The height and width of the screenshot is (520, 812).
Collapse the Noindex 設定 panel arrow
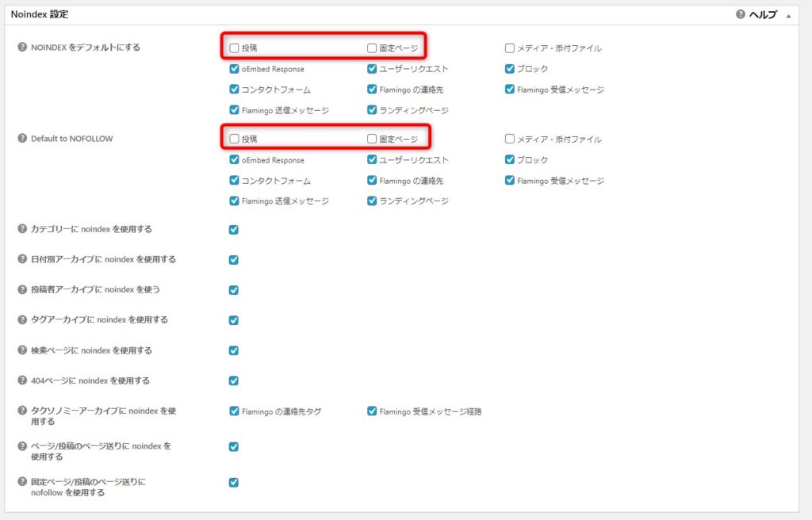click(x=789, y=16)
